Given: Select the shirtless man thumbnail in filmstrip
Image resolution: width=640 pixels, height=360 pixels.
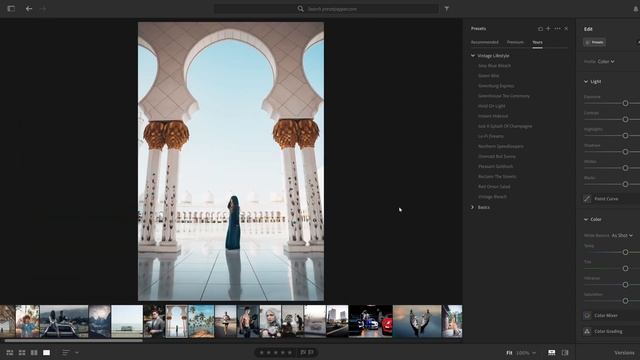Looking at the screenshot, I should (248, 321).
